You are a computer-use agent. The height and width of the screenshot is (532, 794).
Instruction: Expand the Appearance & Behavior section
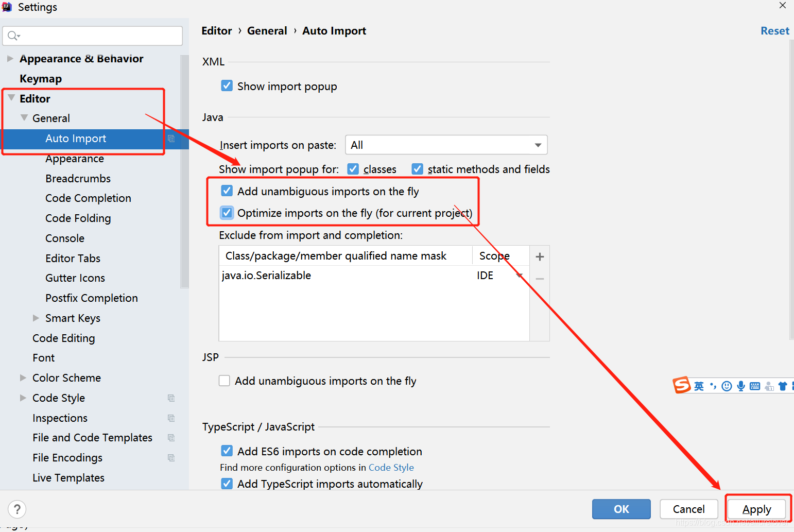click(x=10, y=59)
